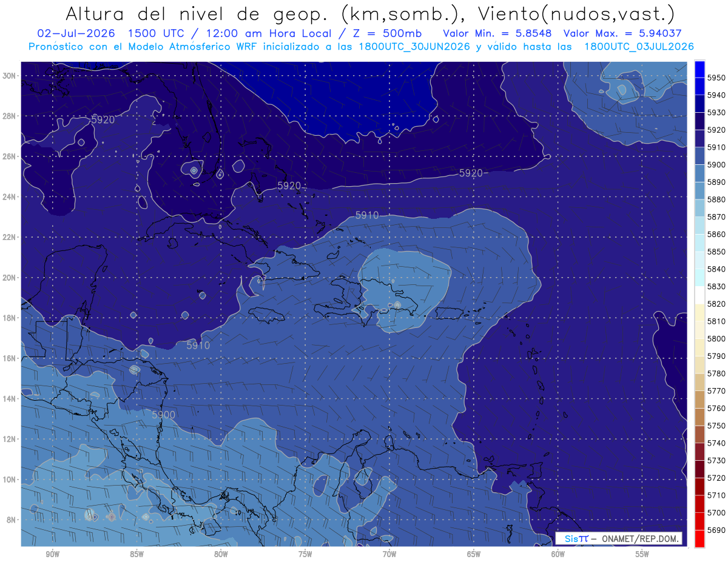Click the white swatch between 5830 and 5820
Screen dimensions: 728x562
click(699, 295)
